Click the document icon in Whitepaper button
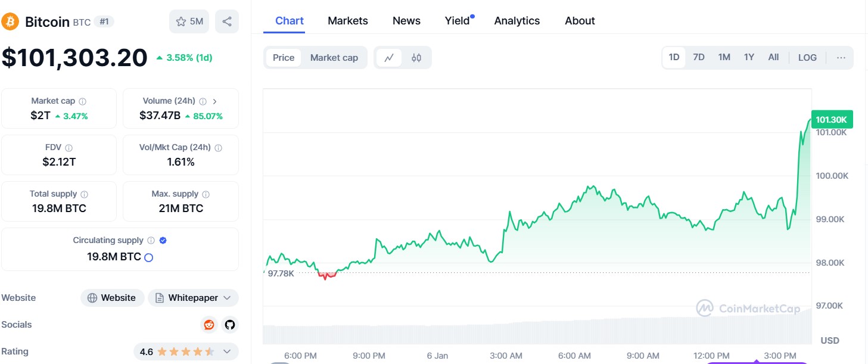The height and width of the screenshot is (364, 868). click(160, 298)
